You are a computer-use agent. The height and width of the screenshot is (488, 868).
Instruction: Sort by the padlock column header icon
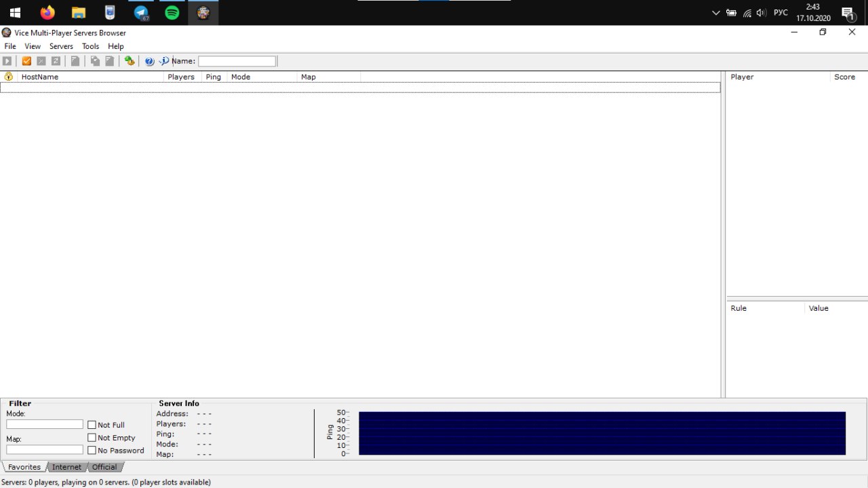coord(9,77)
